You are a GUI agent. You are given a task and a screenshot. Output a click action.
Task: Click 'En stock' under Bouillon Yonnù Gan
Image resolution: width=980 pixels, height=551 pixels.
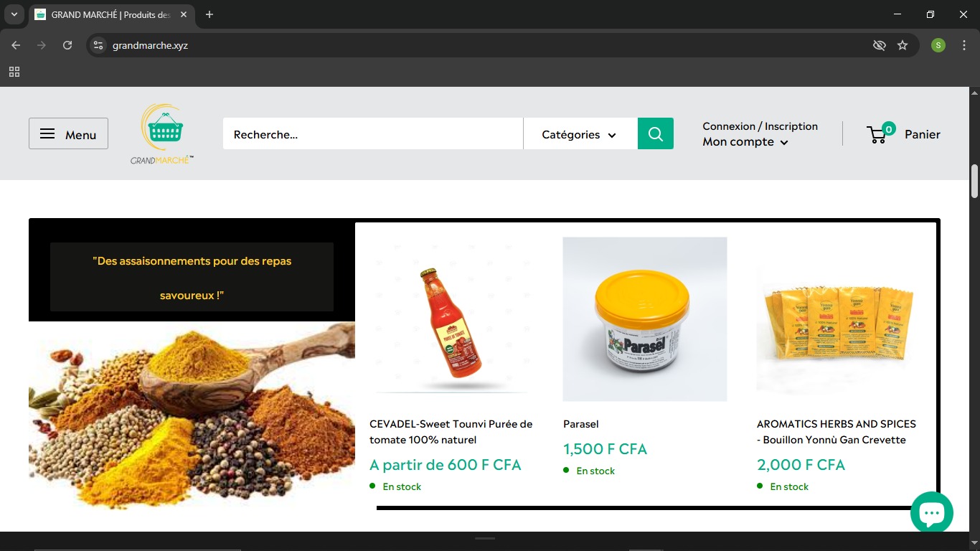tap(789, 486)
